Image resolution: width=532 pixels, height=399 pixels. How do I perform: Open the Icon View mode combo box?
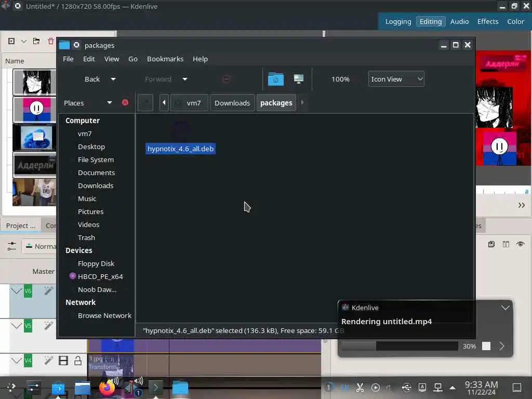pos(396,79)
